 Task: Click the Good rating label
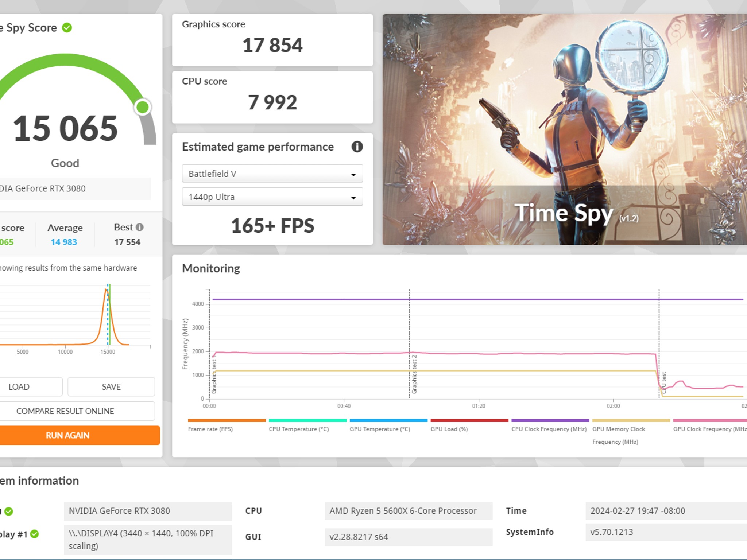coord(65,163)
